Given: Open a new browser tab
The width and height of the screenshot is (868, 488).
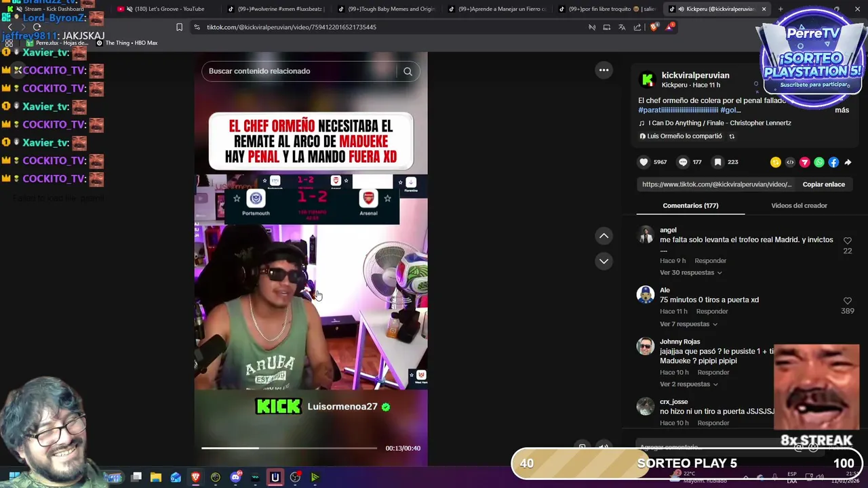Looking at the screenshot, I should [780, 9].
